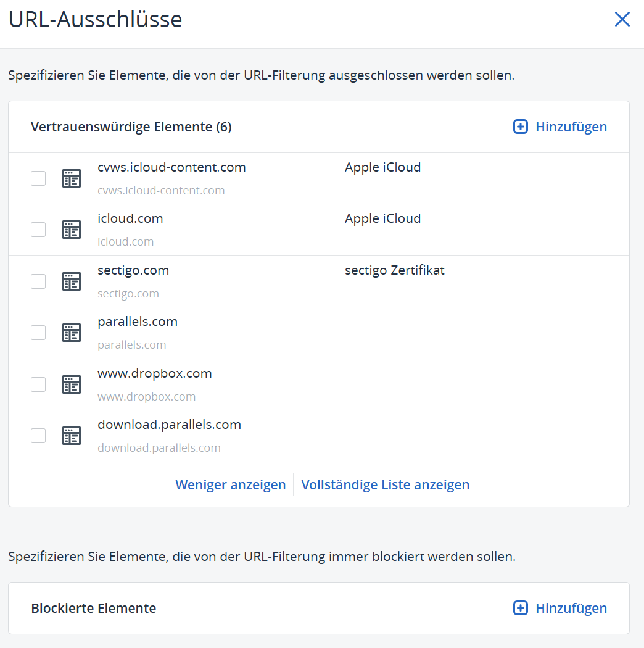The width and height of the screenshot is (644, 648).
Task: Click the list icon beside icloud.com
Action: pos(72,230)
